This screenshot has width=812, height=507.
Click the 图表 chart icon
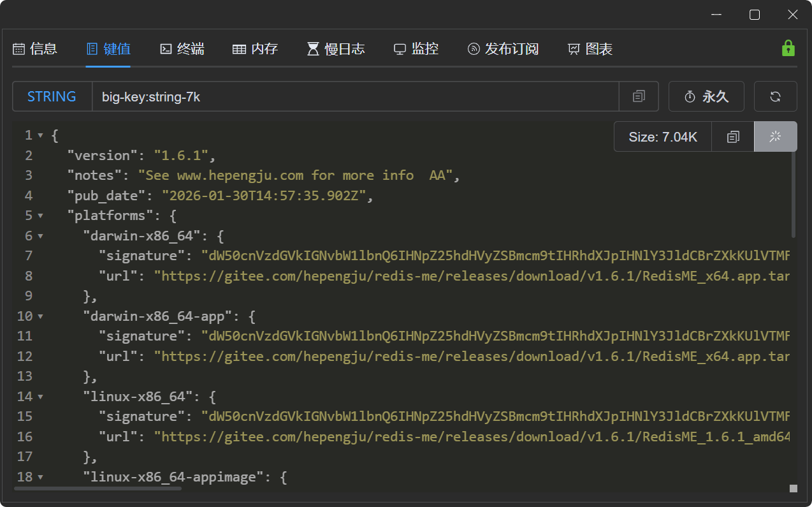coord(573,48)
